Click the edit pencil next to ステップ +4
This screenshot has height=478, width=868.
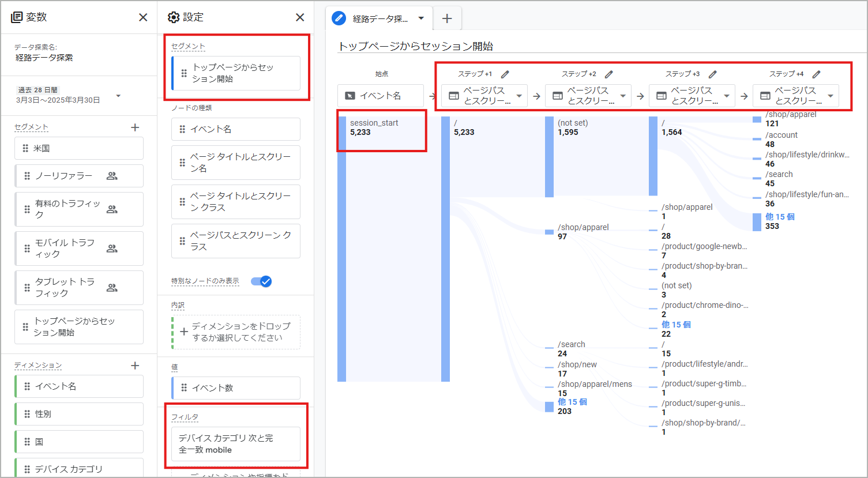tap(817, 74)
